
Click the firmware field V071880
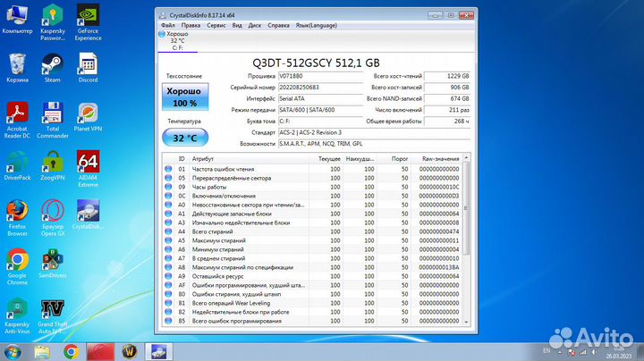tap(320, 76)
